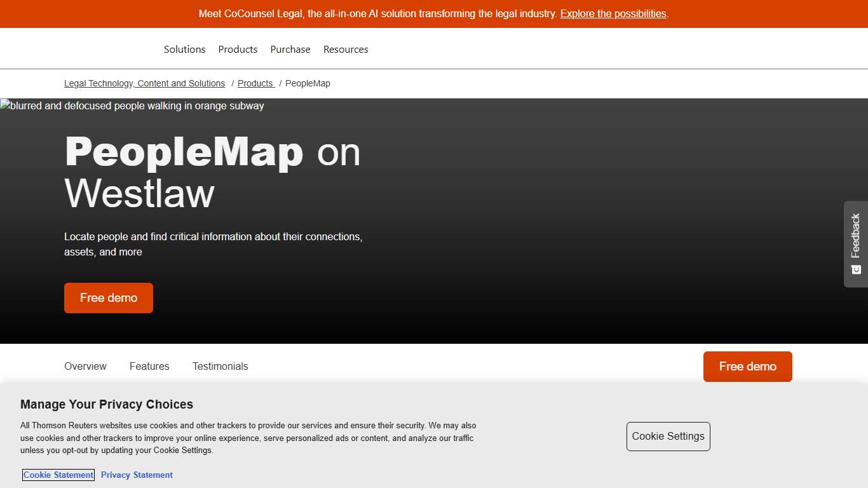
Task: Click the Explore the possibilities link
Action: pos(613,13)
